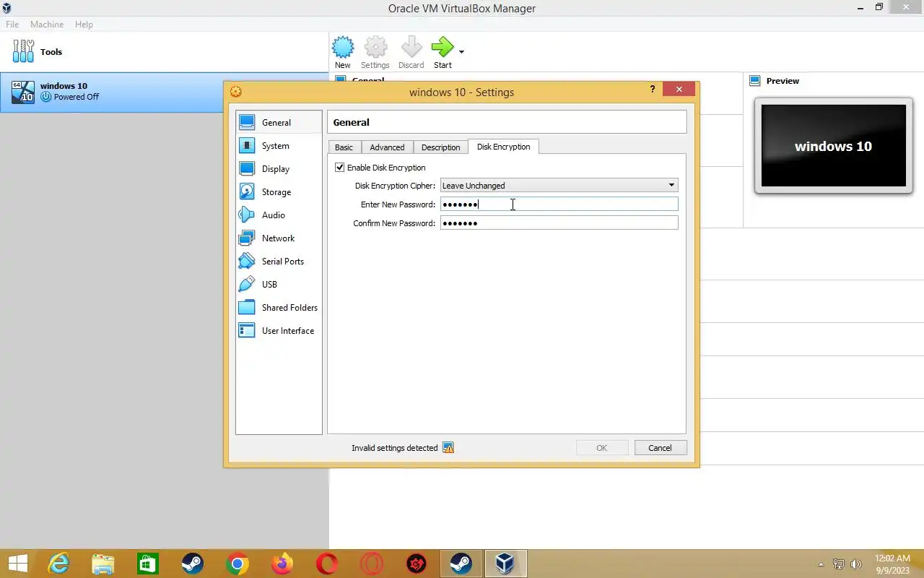Show hidden tray icons arrow

click(821, 564)
